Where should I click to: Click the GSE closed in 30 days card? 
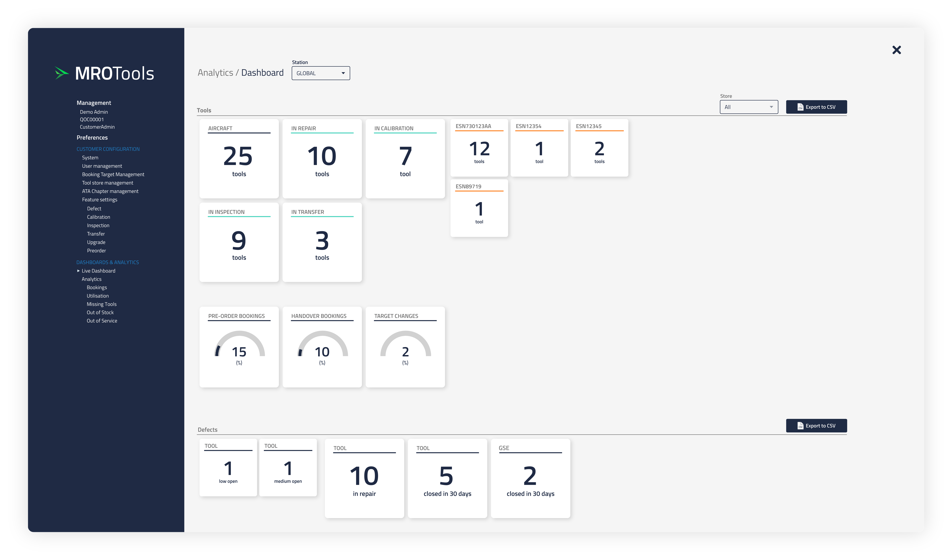(530, 478)
